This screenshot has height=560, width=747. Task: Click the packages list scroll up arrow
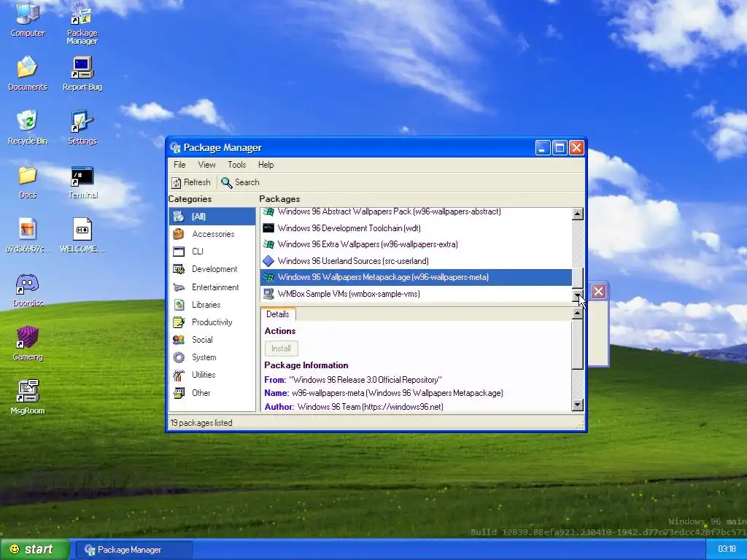(578, 214)
